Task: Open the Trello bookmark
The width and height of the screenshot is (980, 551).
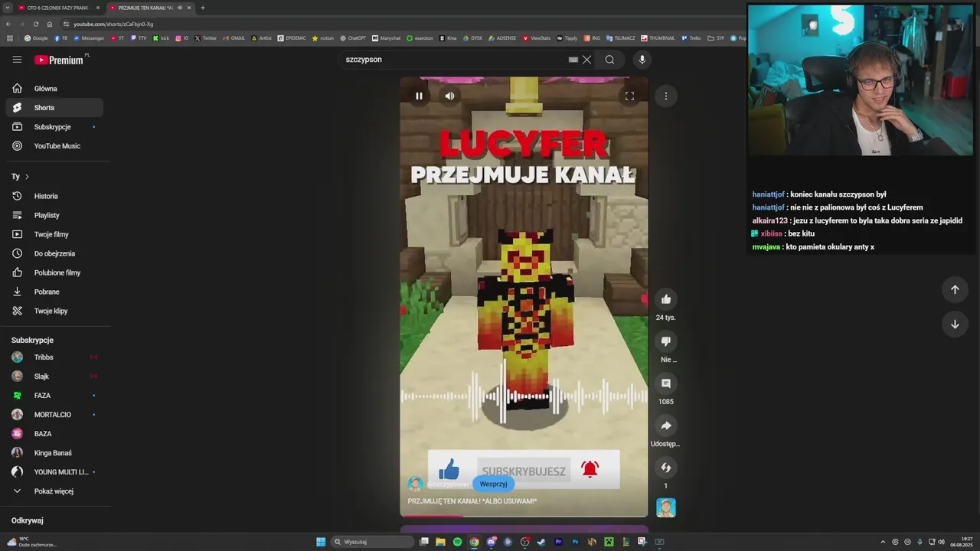Action: click(x=691, y=37)
